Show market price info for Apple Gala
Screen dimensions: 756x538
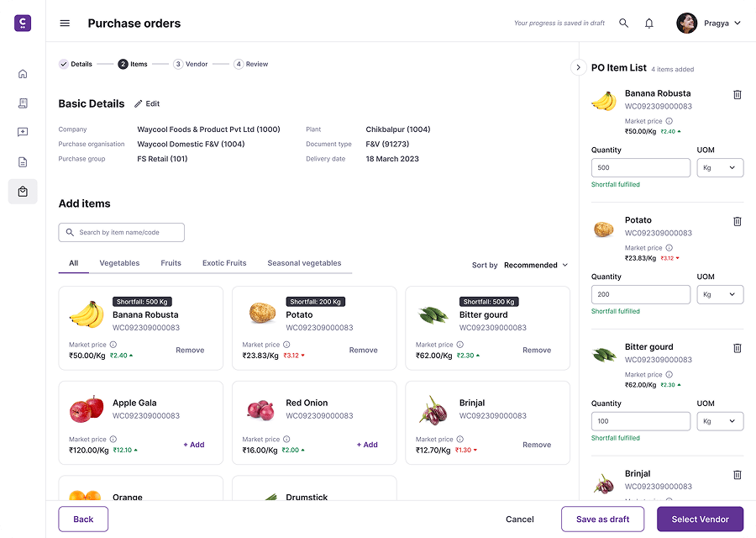tap(113, 440)
